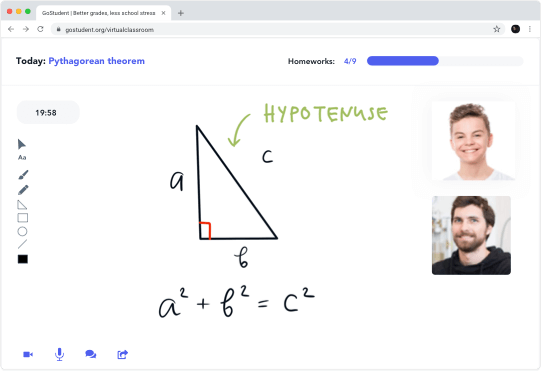Select the straight line tool
This screenshot has width=541, height=371.
[22, 244]
